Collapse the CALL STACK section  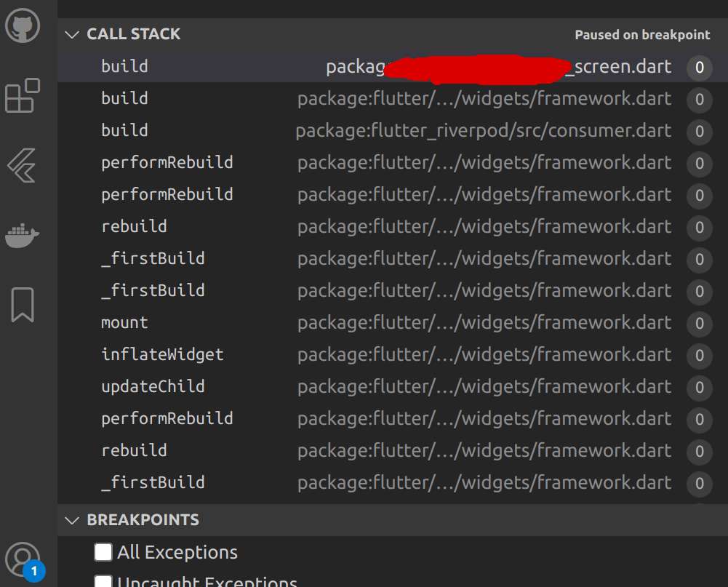71,34
